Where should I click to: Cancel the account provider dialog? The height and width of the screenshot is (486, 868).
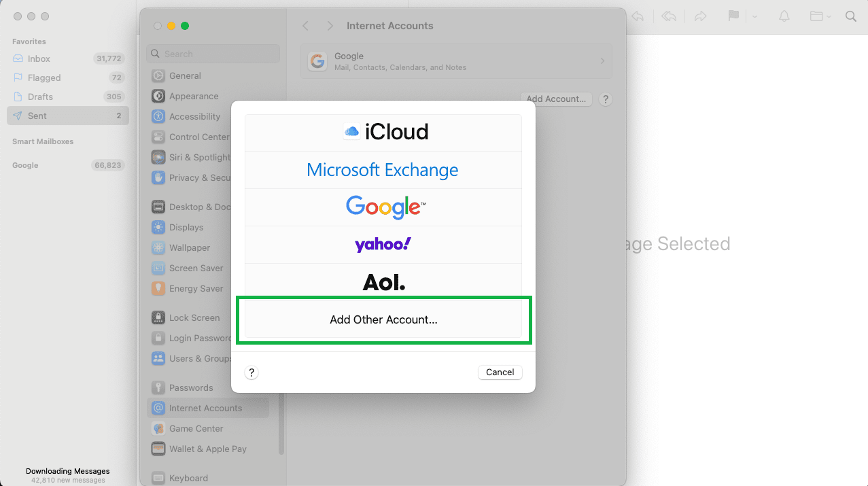coord(500,372)
